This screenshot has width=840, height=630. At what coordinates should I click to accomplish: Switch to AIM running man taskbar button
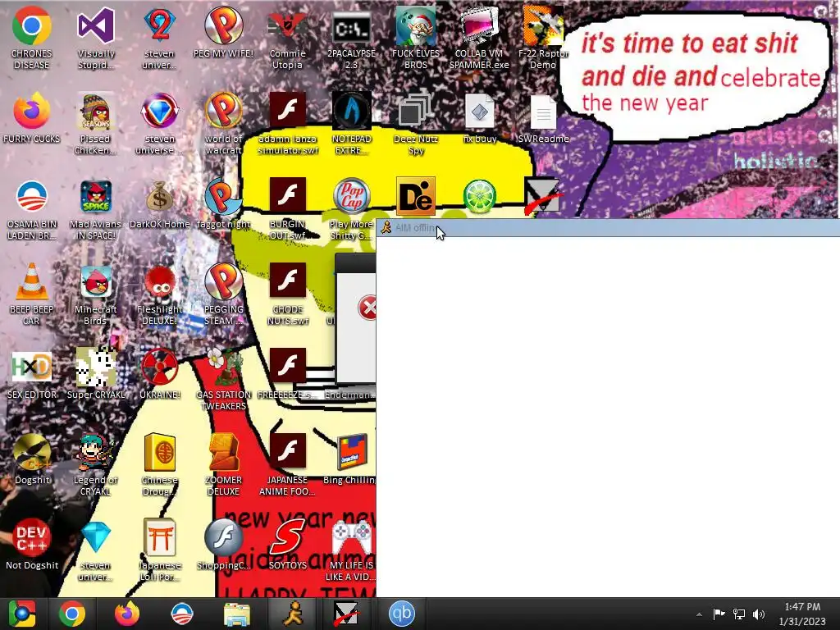click(292, 614)
